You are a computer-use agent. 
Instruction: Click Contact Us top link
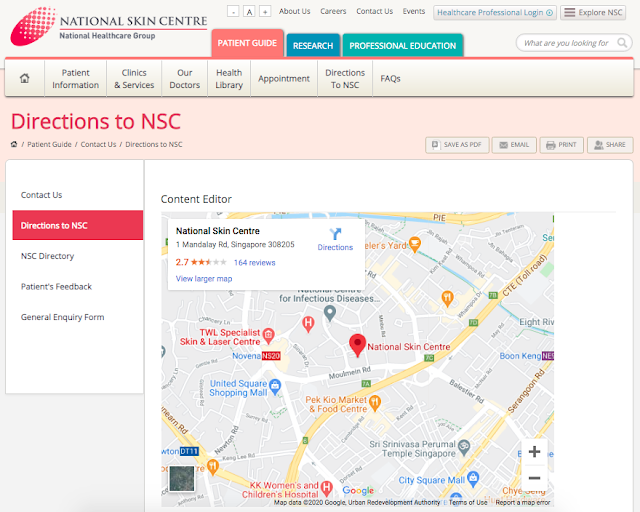(374, 11)
